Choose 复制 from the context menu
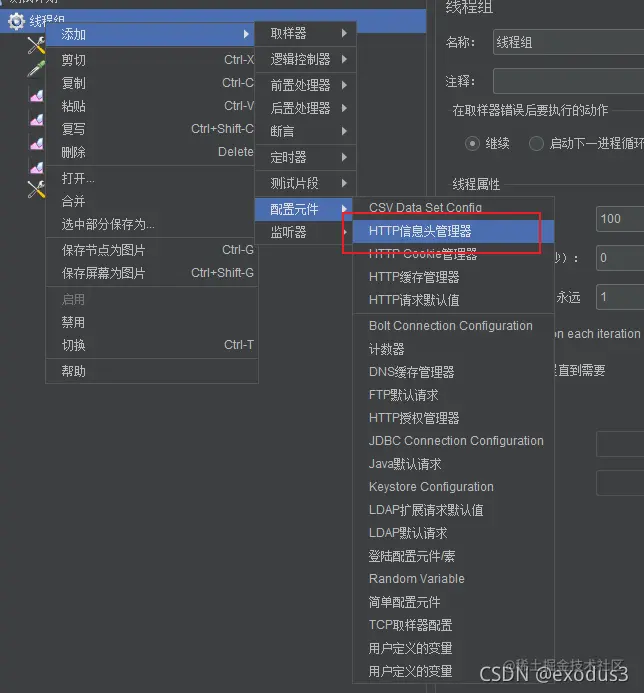Image resolution: width=644 pixels, height=693 pixels. pyautogui.click(x=152, y=83)
